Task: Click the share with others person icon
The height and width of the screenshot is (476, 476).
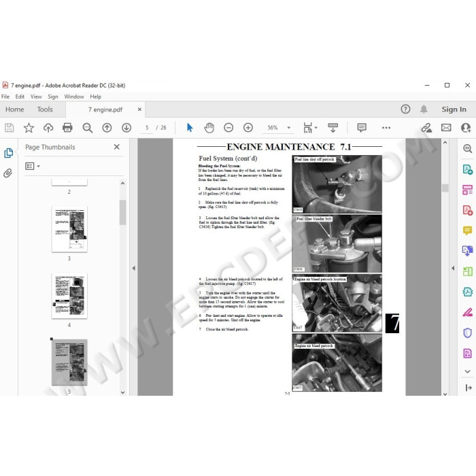Action: (x=466, y=128)
